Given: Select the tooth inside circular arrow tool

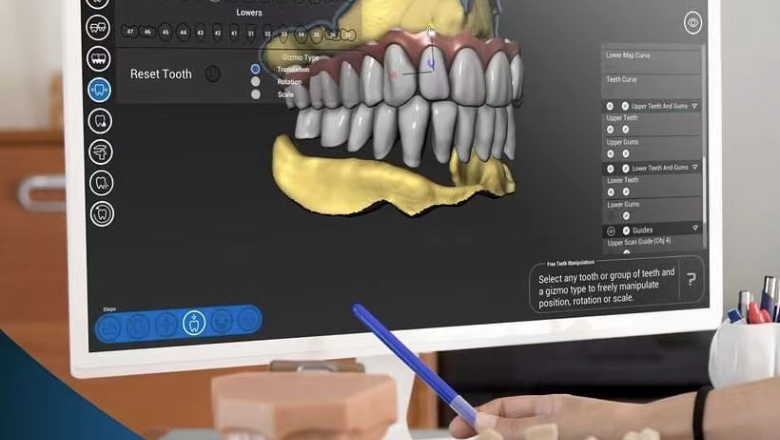Looking at the screenshot, I should 102,214.
